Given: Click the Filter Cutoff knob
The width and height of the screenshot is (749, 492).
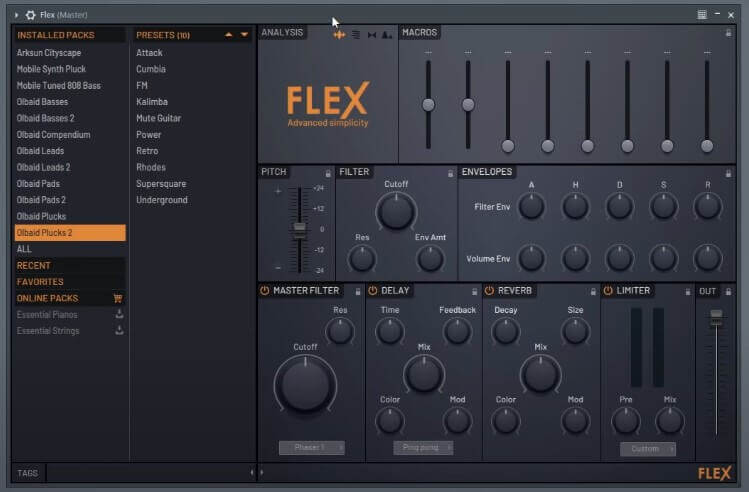Looking at the screenshot, I should tap(396, 211).
